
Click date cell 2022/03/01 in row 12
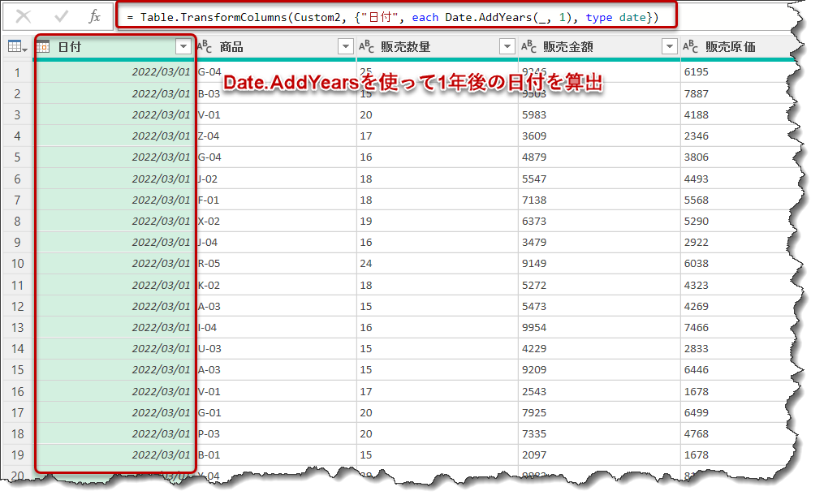click(x=114, y=307)
